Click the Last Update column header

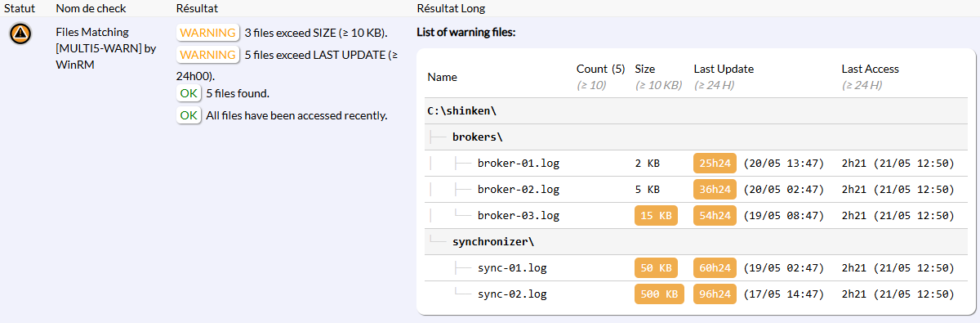pos(724,70)
